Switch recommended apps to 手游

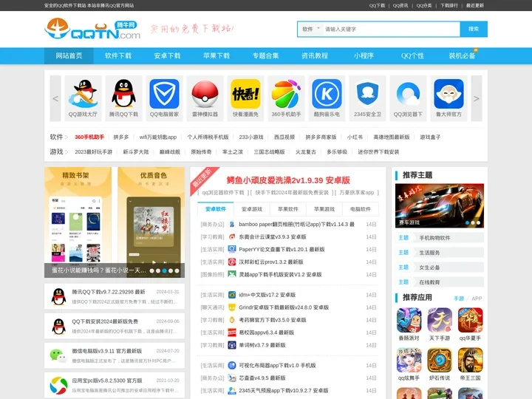(x=459, y=299)
